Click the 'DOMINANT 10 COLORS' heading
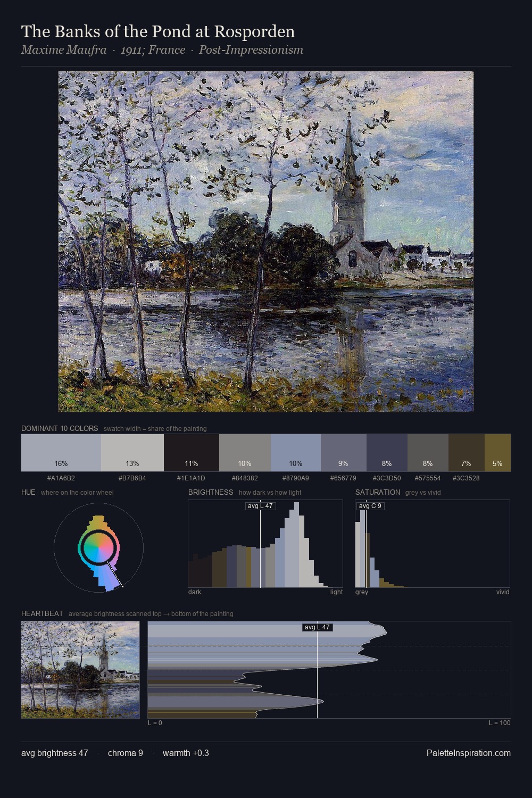This screenshot has height=798, width=532. tap(60, 428)
